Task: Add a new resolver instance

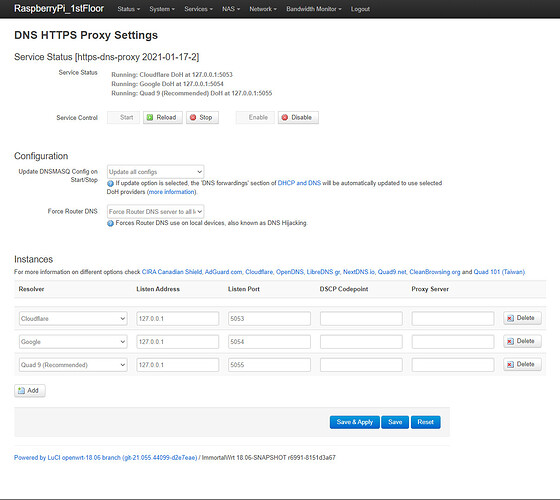Action: (30, 391)
